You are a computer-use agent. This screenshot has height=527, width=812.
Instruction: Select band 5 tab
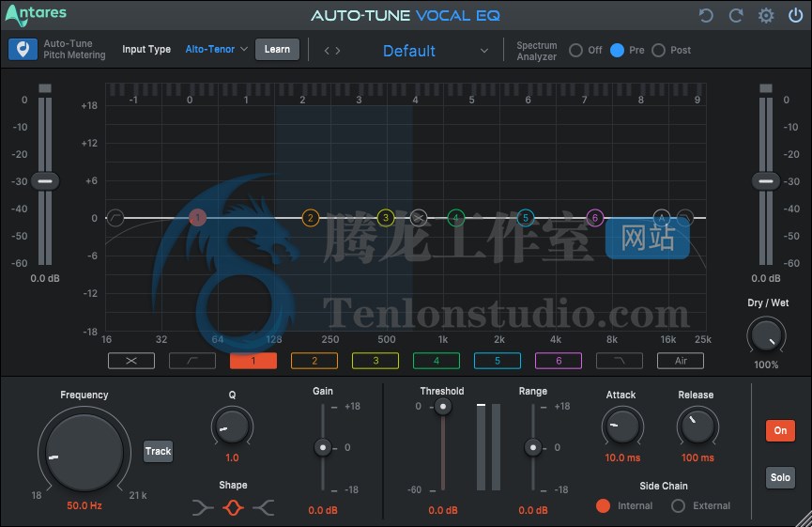pyautogui.click(x=498, y=361)
